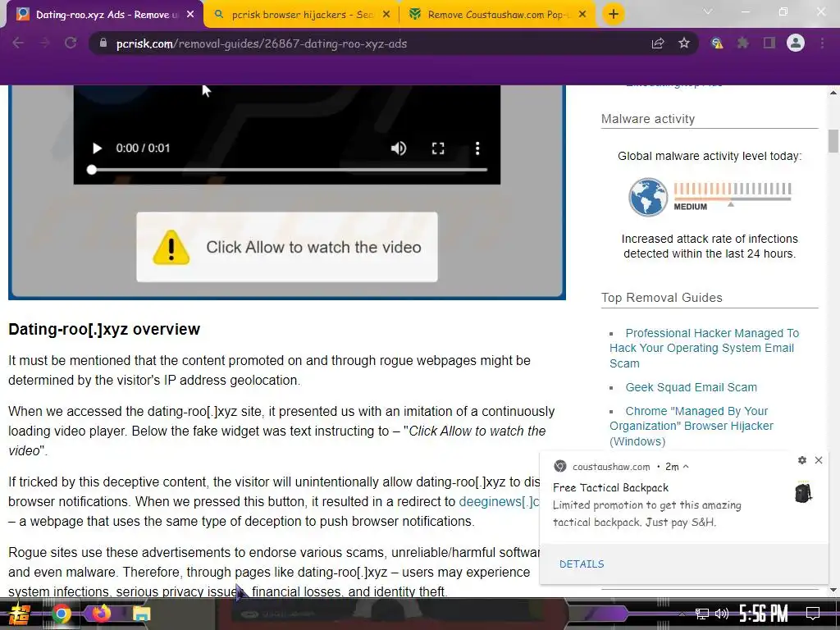Open the Remove Coustaushaw.com Pop-up tab
Viewport: 840px width, 630px height.
click(x=498, y=15)
